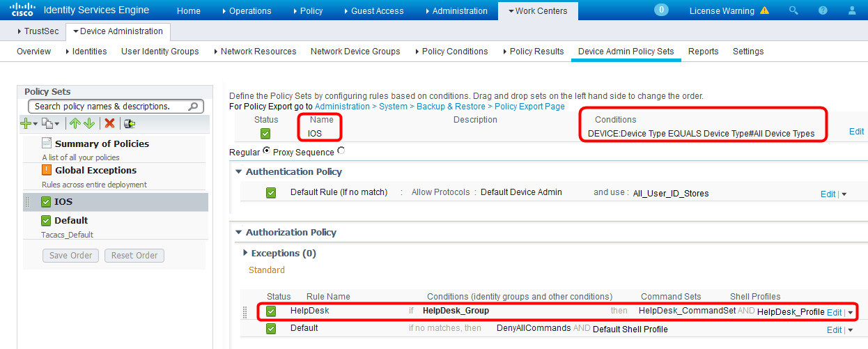Go to the Overview tab
The width and height of the screenshot is (868, 349).
click(33, 52)
